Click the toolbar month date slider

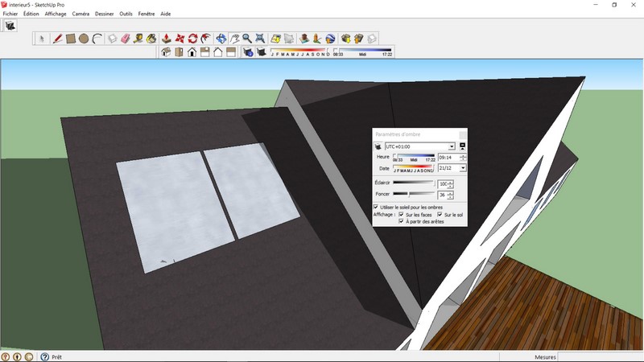coord(300,52)
